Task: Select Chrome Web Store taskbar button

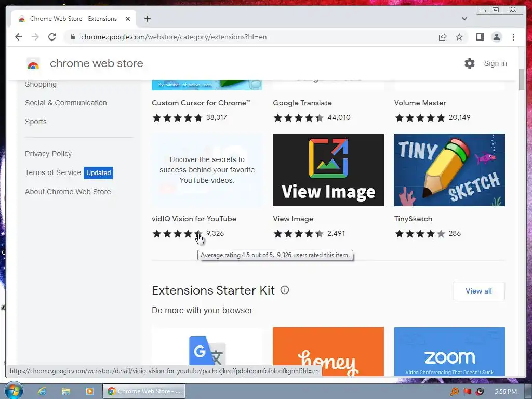Action: click(144, 391)
